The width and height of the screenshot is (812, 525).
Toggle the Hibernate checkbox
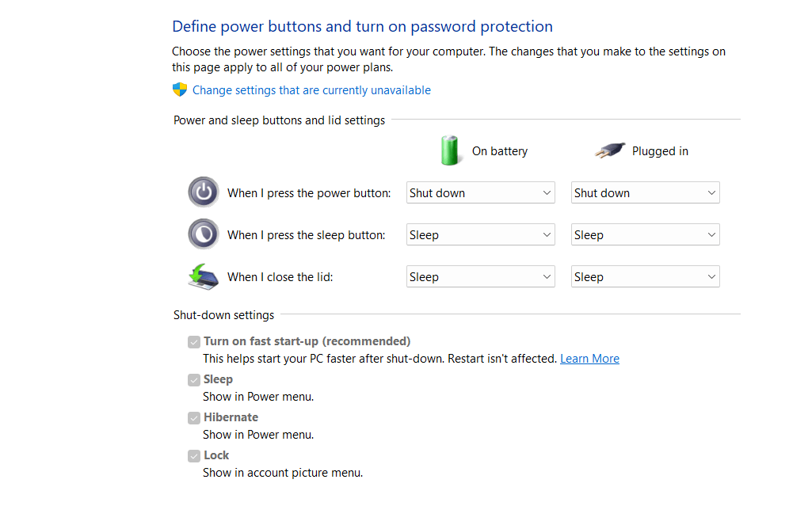(x=193, y=418)
